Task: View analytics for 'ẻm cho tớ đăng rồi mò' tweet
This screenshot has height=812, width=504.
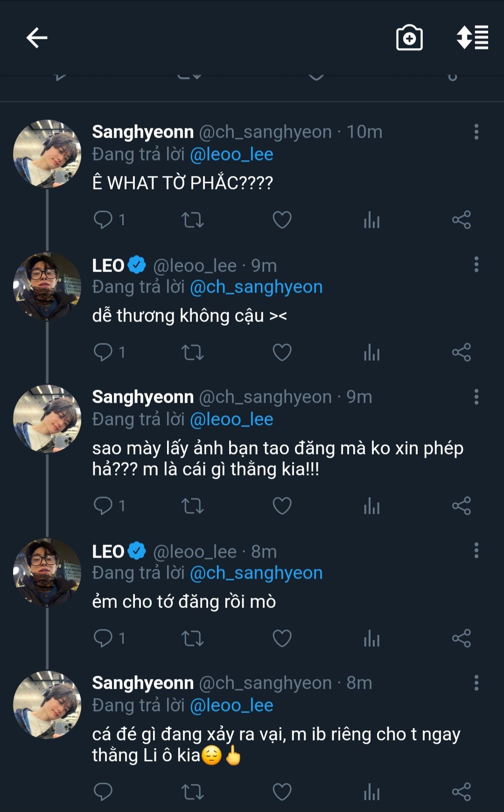Action: point(371,638)
